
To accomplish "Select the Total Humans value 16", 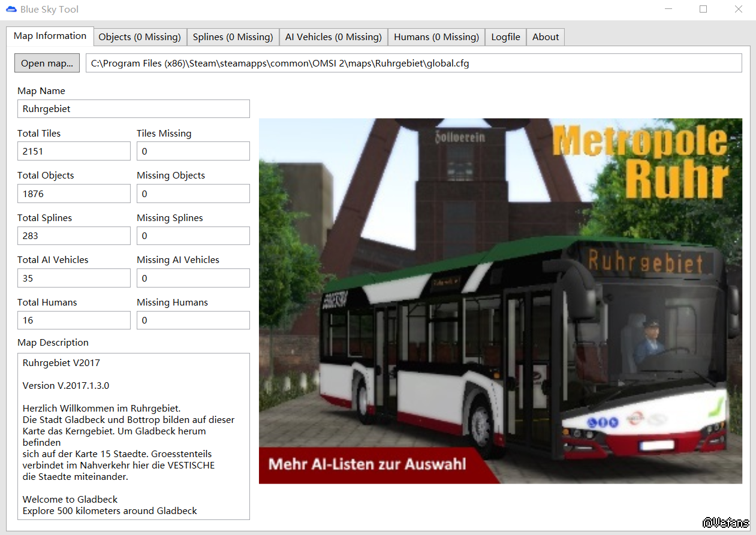I will 74,320.
